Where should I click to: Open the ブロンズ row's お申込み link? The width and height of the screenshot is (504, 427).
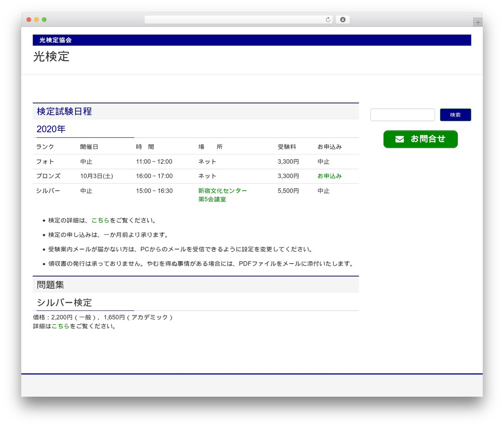(x=330, y=176)
